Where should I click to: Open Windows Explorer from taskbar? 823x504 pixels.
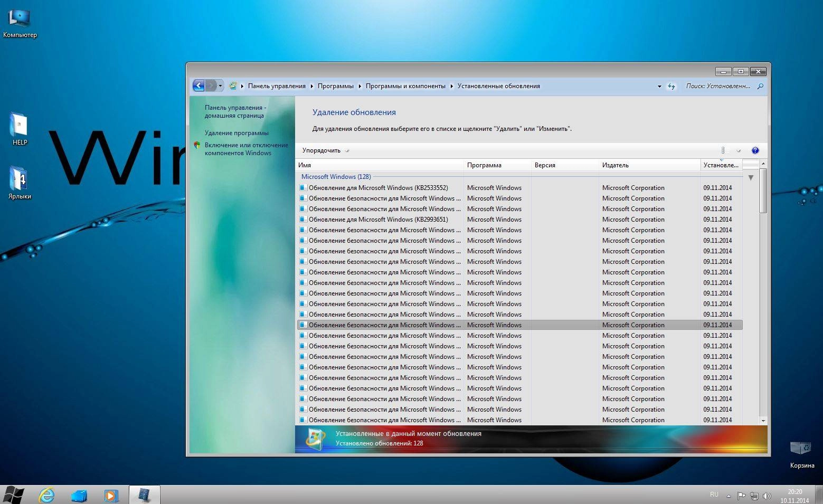(x=79, y=496)
